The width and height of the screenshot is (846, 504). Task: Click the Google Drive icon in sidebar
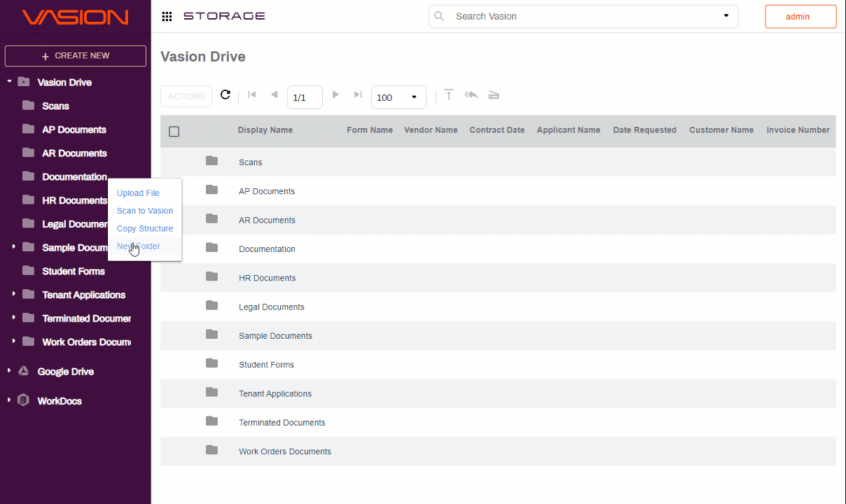point(23,371)
